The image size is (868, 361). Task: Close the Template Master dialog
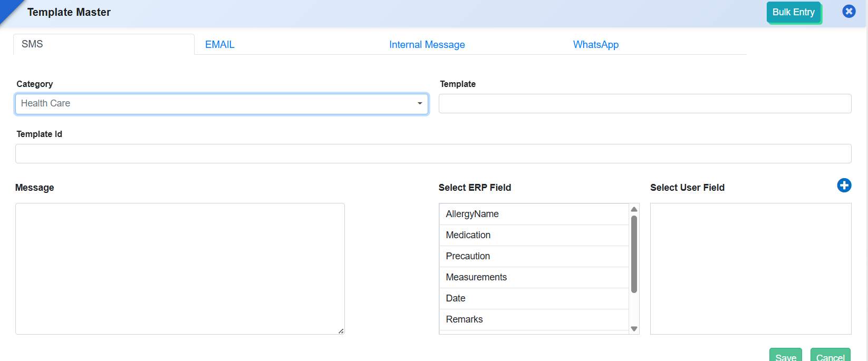848,12
